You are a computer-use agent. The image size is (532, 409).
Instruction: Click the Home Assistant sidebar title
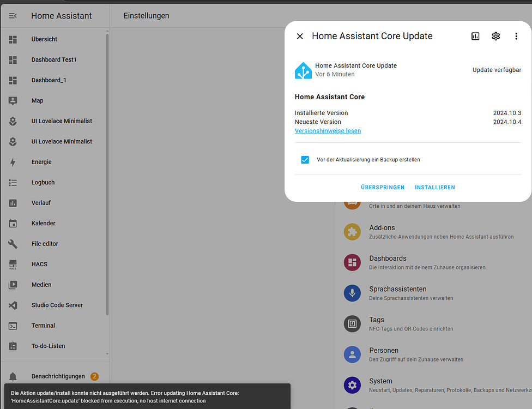pos(62,16)
